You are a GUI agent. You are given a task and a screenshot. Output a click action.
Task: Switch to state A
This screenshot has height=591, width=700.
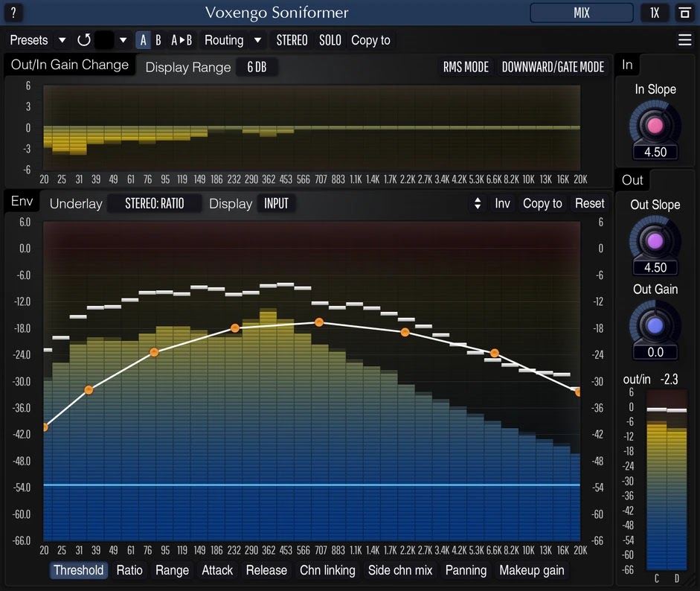pos(143,40)
